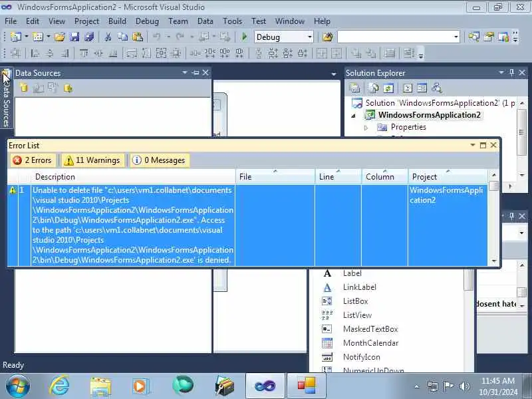Sort Error List by Description column
The width and height of the screenshot is (532, 399).
coord(133,176)
